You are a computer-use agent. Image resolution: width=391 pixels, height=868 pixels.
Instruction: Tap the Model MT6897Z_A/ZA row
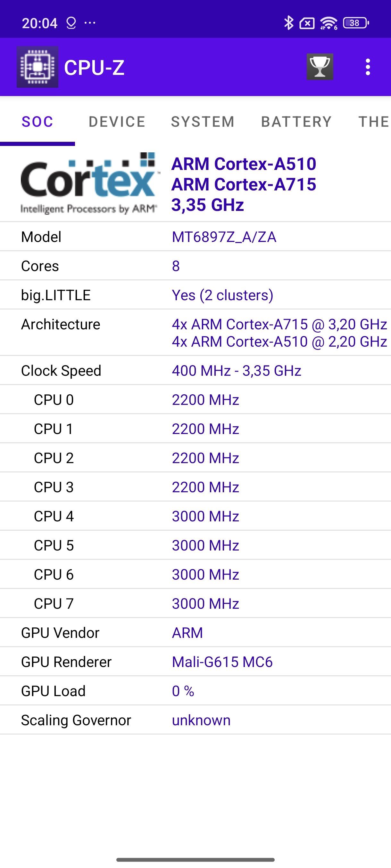(x=196, y=237)
